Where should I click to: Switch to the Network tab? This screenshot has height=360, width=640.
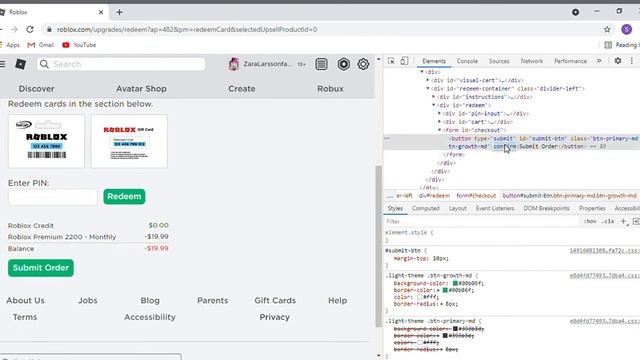(x=531, y=61)
